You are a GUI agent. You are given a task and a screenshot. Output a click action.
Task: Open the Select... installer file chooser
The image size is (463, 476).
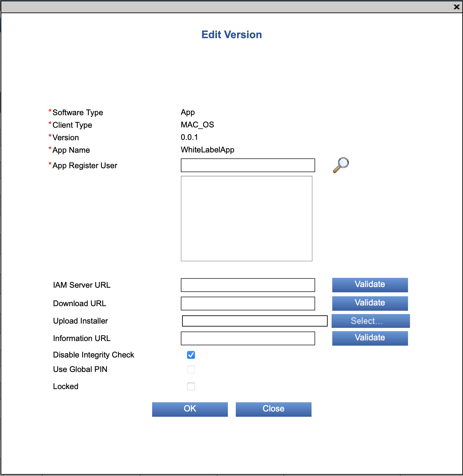coord(370,321)
